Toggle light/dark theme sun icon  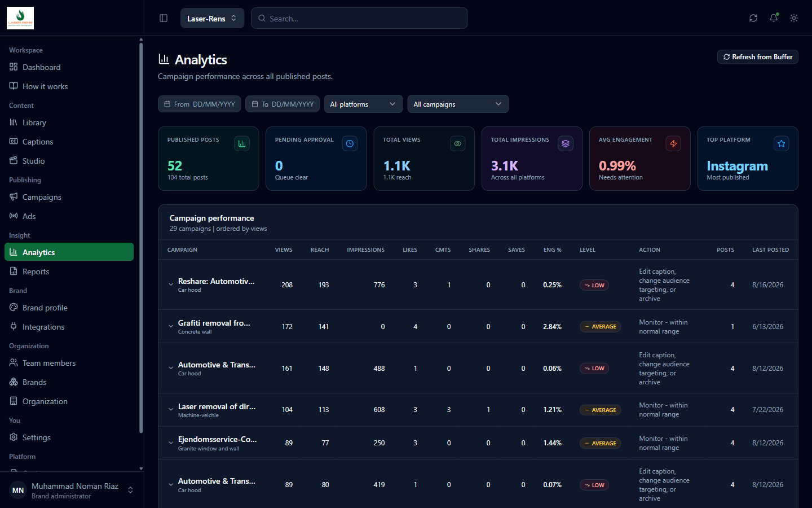click(x=794, y=18)
